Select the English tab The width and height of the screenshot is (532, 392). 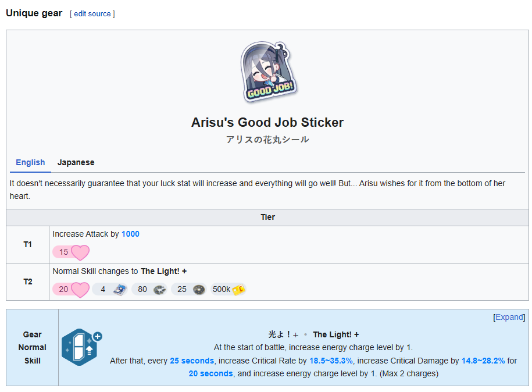(30, 162)
